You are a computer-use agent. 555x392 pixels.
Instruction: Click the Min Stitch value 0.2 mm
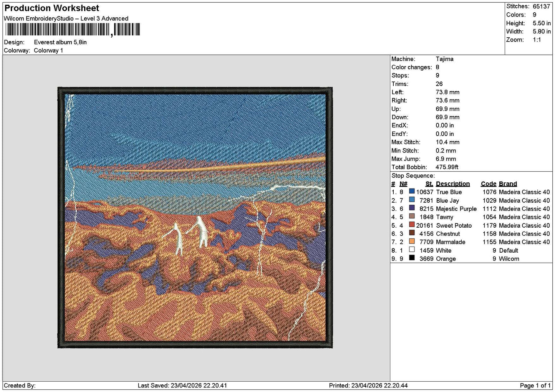(x=446, y=151)
